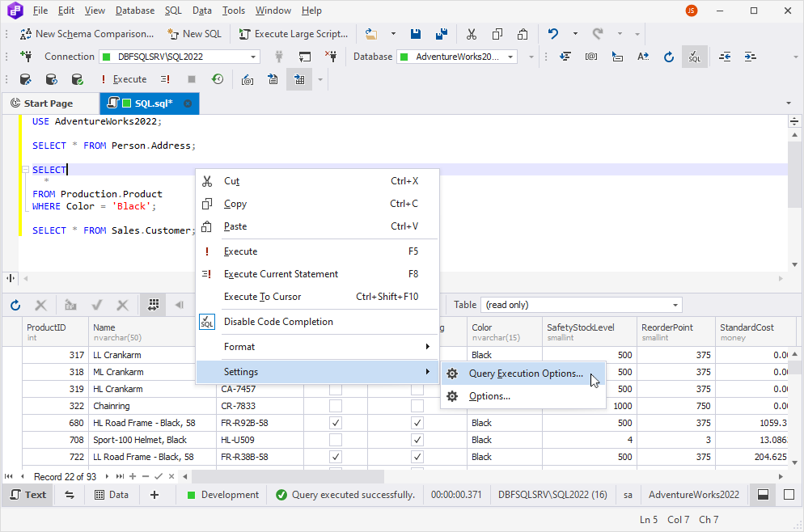804x532 pixels.
Task: Click New Schema Comparison toolbar button
Action: coord(87,34)
